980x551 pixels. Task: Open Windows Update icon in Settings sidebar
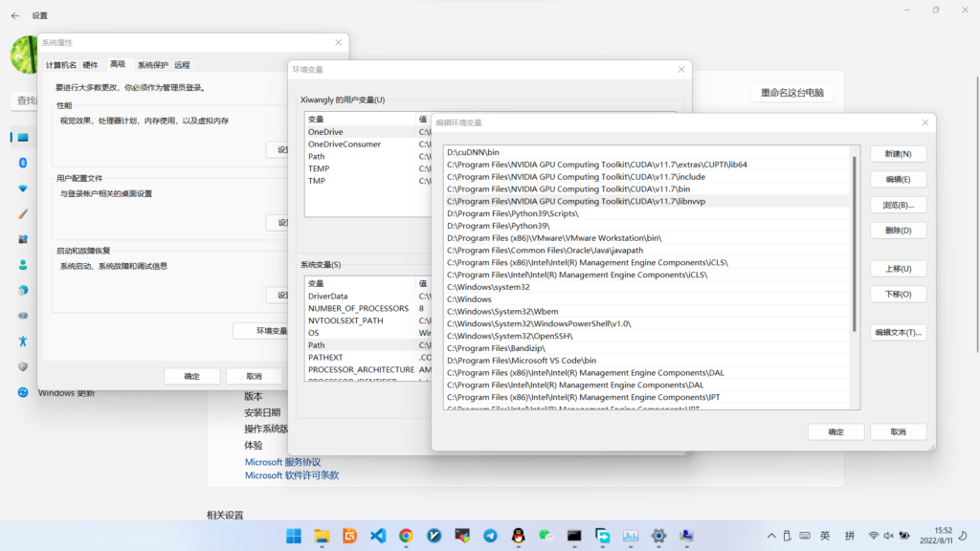click(x=23, y=392)
